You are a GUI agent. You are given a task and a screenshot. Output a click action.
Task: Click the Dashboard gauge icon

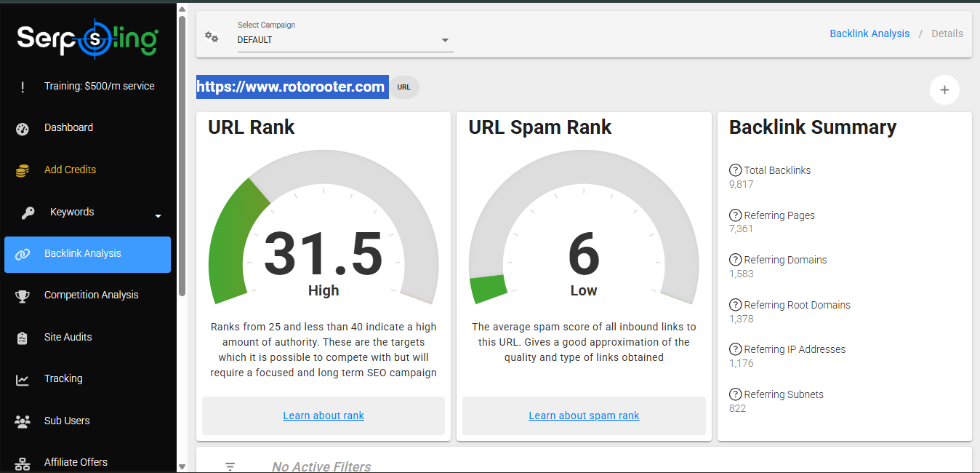(x=23, y=129)
